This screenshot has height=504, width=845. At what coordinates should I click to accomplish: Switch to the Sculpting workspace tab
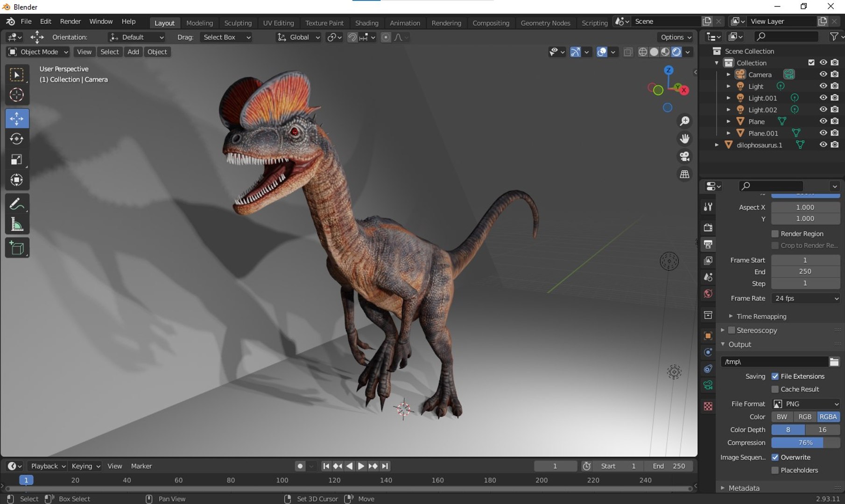click(238, 23)
